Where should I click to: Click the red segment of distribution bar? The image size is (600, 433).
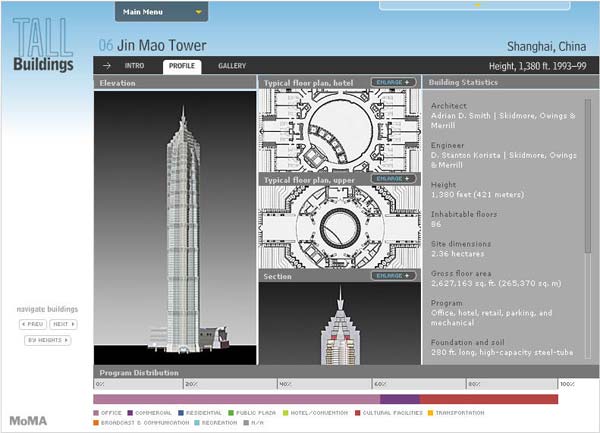489,399
